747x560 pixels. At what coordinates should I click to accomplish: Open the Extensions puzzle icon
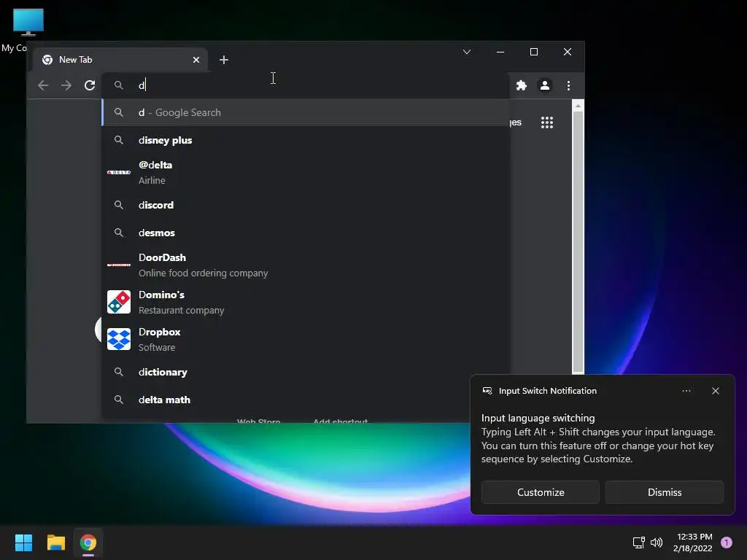522,85
